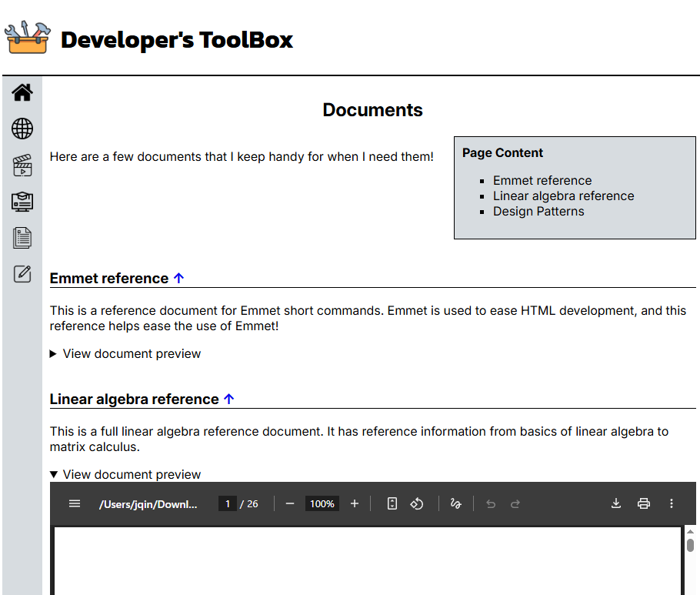Open the online courses sidebar icon

click(x=22, y=202)
